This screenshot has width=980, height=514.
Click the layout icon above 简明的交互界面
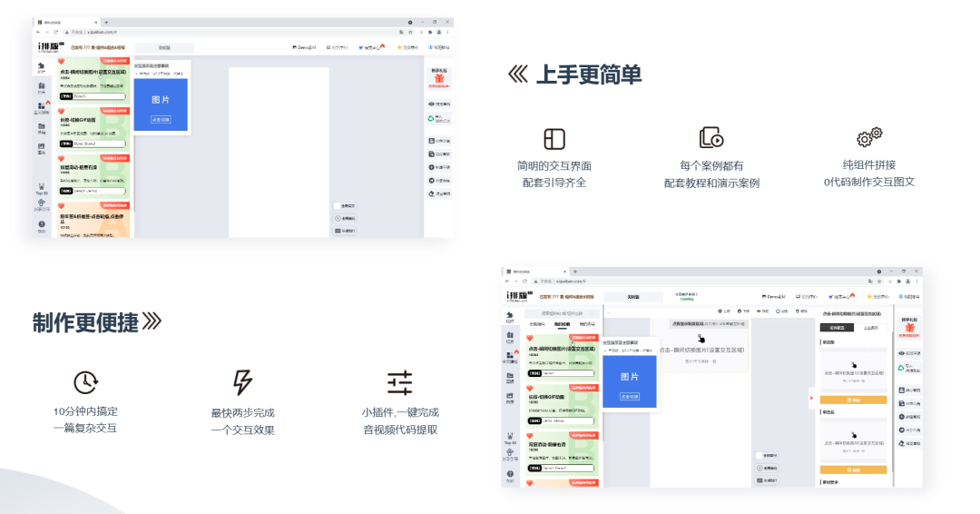tap(554, 139)
